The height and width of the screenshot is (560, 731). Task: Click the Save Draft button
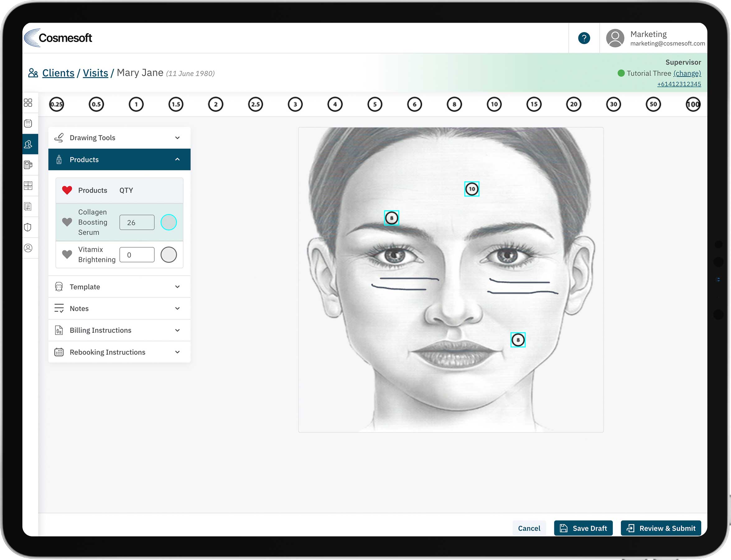(583, 528)
